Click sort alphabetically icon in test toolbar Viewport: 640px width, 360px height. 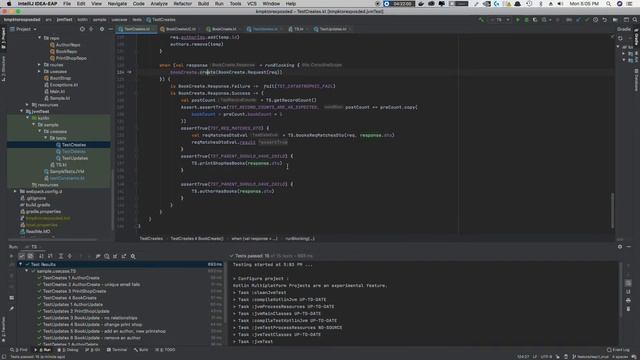pyautogui.click(x=41, y=256)
